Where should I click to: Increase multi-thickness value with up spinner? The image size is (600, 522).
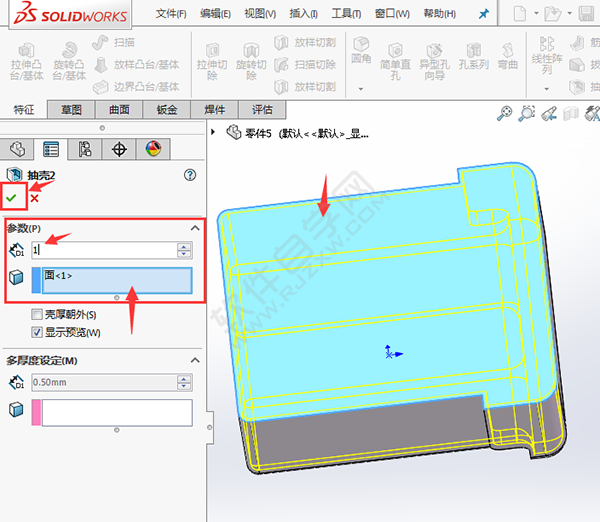coord(184,379)
